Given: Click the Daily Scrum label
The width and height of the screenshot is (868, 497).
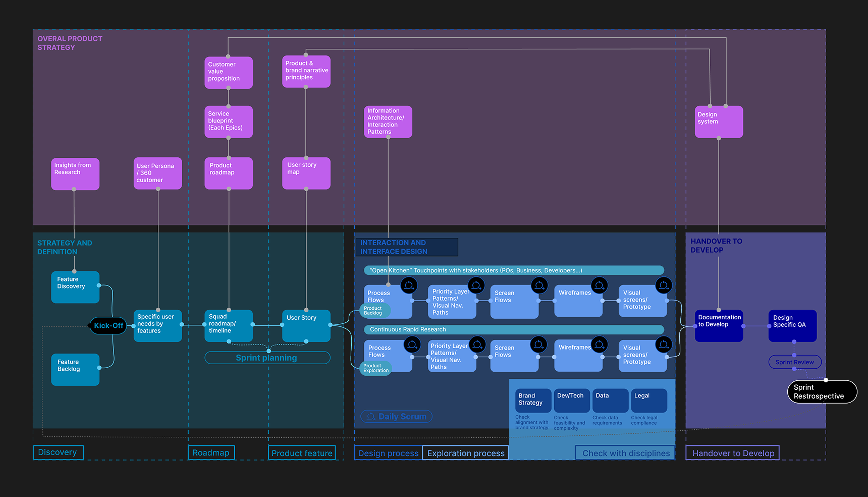Looking at the screenshot, I should [x=402, y=416].
